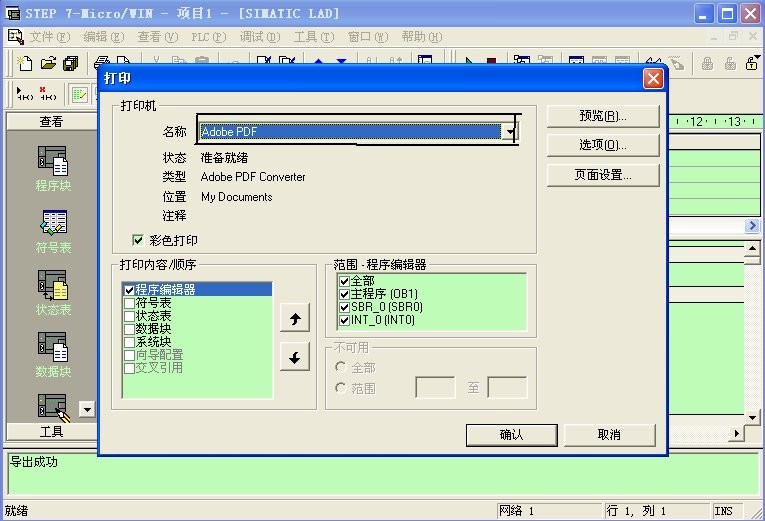Uncheck SBR_0 (SBR0) checkbox

[x=344, y=307]
